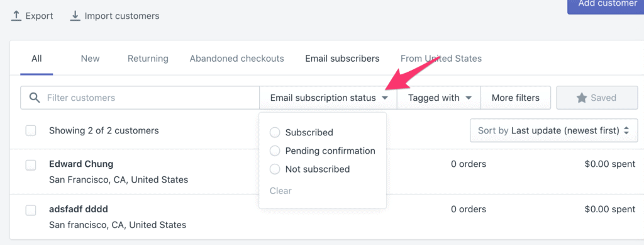The height and width of the screenshot is (245, 644).
Task: Switch to the Email subscribers tab
Action: 342,59
